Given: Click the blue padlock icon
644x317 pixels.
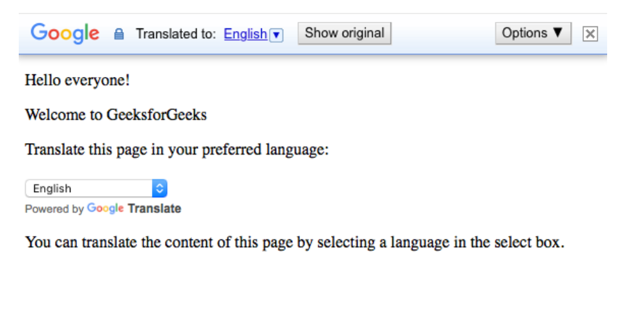Looking at the screenshot, I should point(118,34).
